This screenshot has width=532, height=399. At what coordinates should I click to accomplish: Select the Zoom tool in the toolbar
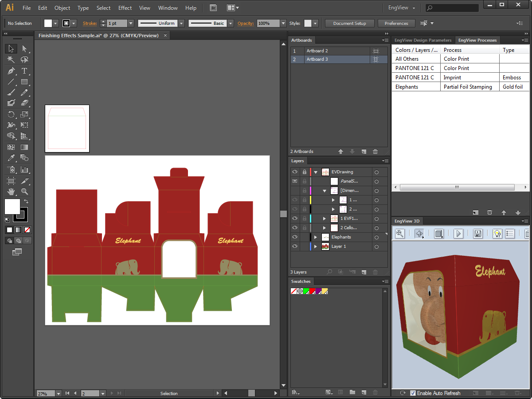coord(25,192)
